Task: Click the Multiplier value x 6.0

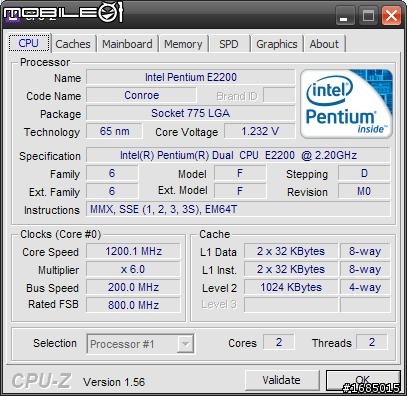Action: tap(133, 269)
